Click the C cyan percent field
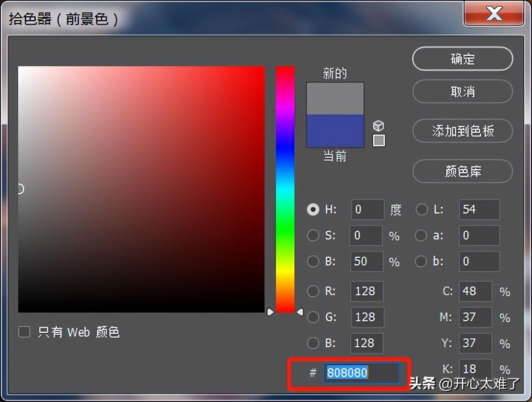Viewport: 532px width, 402px height. pyautogui.click(x=476, y=291)
